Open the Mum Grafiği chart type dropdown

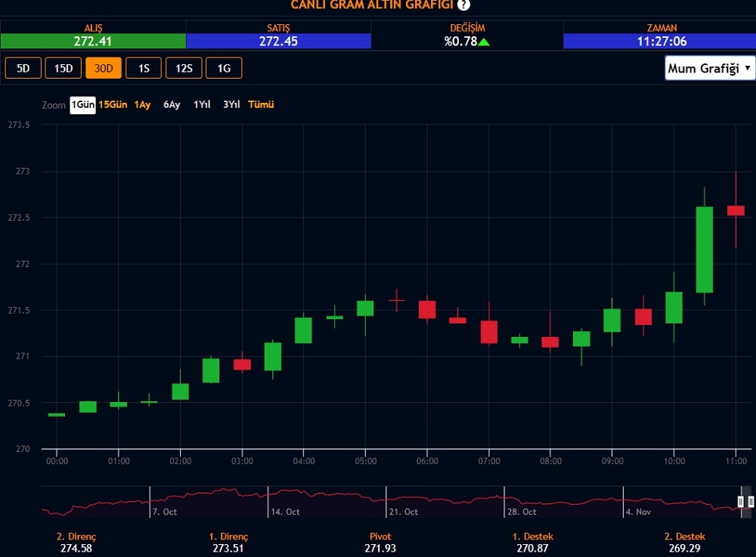pos(710,68)
